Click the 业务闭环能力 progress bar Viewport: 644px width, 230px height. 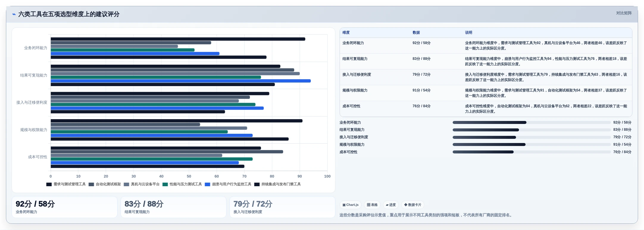click(532, 122)
